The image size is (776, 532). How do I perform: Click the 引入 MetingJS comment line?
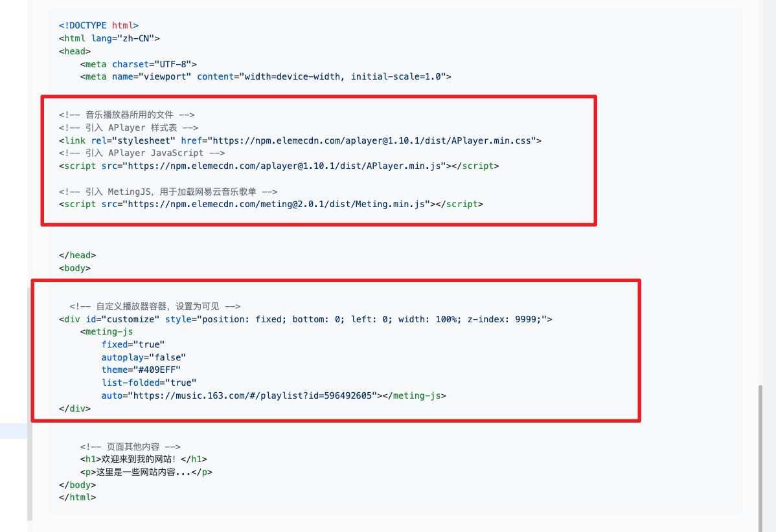coord(168,192)
